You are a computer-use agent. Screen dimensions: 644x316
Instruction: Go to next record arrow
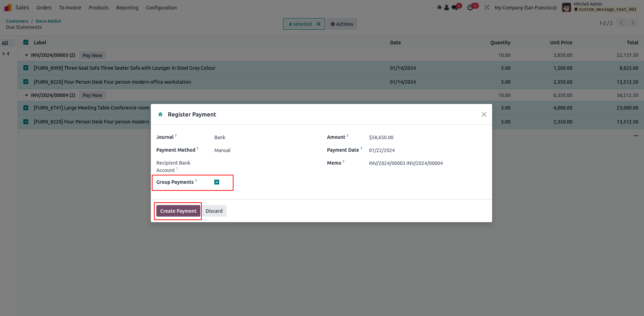pos(632,23)
